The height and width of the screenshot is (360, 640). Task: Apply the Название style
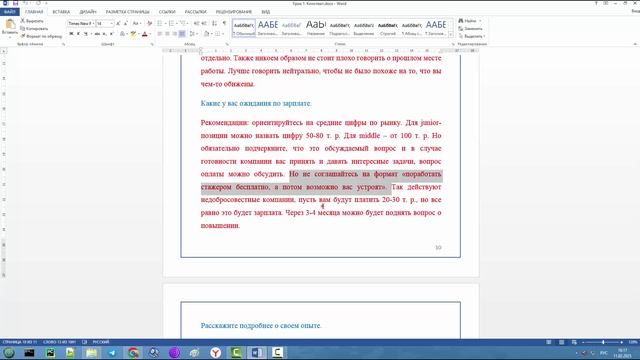tap(316, 28)
